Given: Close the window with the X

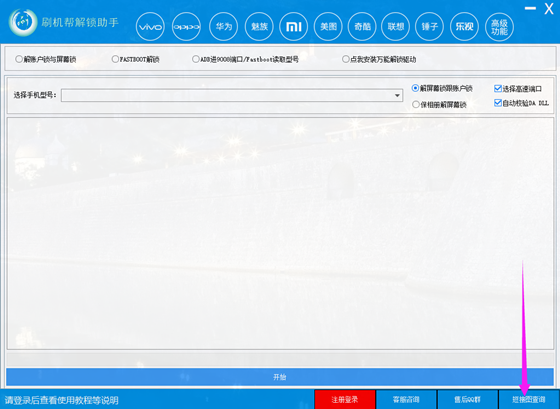Looking at the screenshot, I should 549,9.
